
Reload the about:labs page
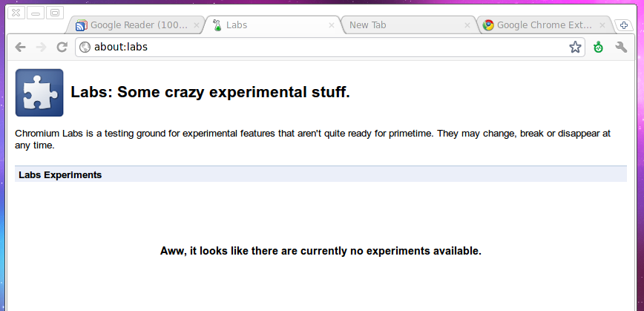pyautogui.click(x=62, y=47)
